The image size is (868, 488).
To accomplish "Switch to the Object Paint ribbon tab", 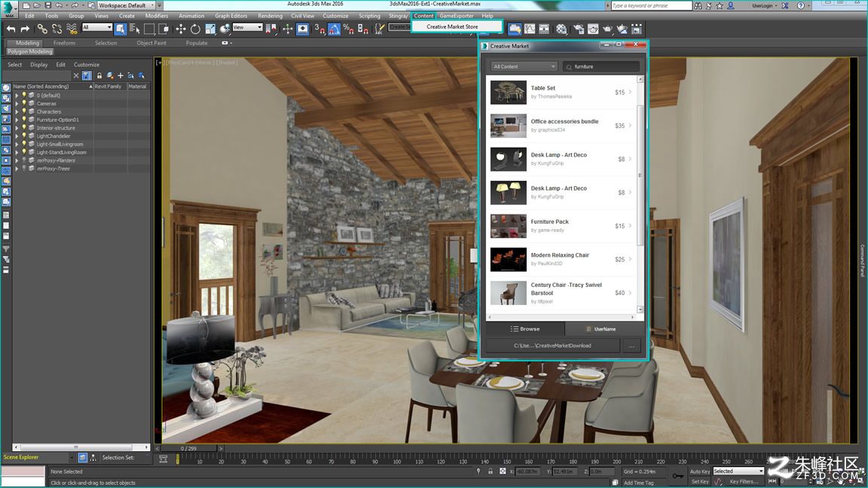I will coord(151,43).
